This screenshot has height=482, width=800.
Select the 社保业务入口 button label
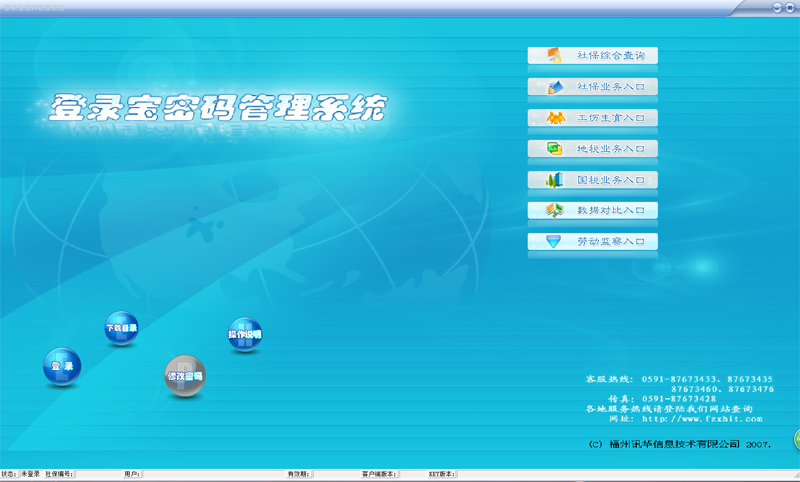610,87
